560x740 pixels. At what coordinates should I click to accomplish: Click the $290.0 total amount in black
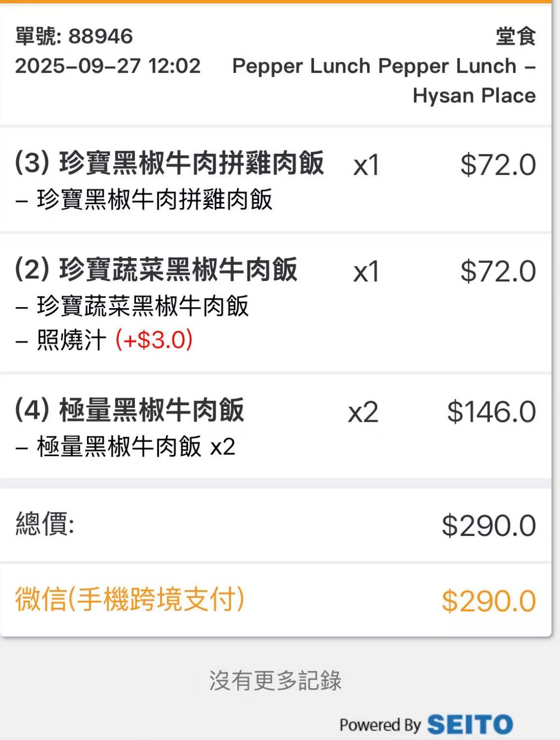[488, 526]
